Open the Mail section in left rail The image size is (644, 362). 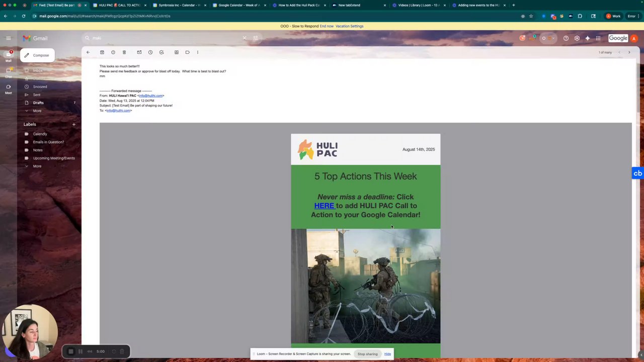(9, 55)
